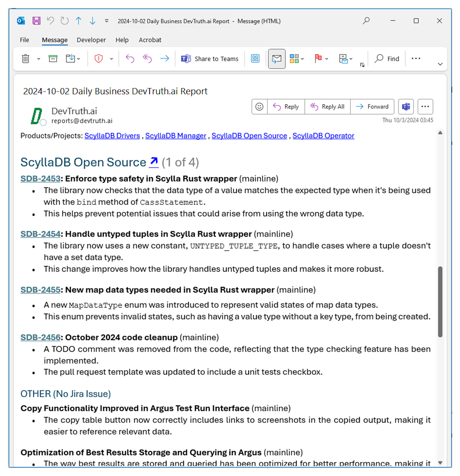Click Forward in message header
460x476 pixels.
372,107
